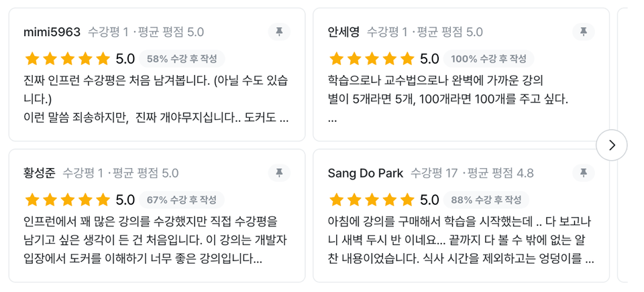Click the five-star rating in 안세영's review

[x=371, y=58]
